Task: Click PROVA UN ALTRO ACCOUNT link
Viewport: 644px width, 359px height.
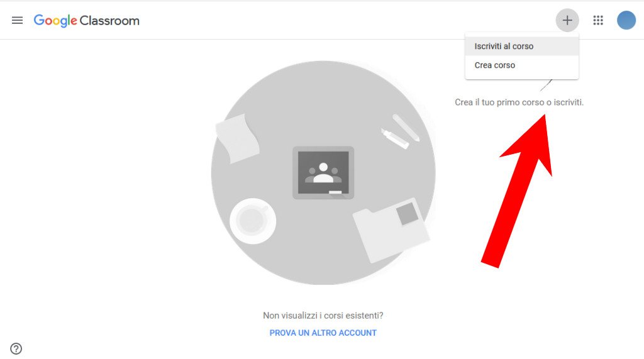Action: (323, 333)
